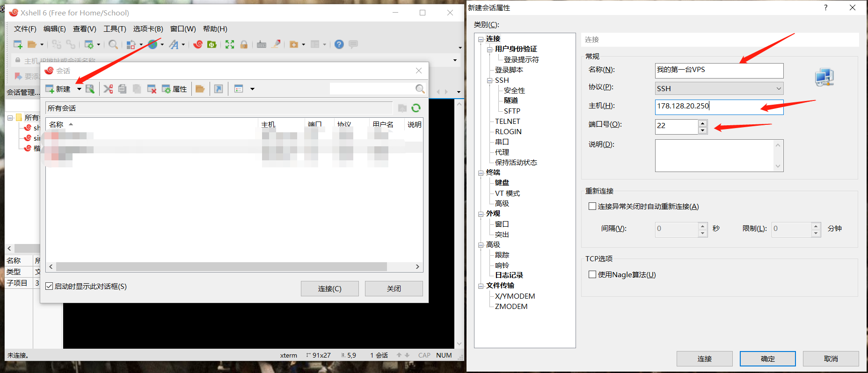Click the folder icon in 会话 dialog toolbar
This screenshot has width=868, height=373.
tap(200, 89)
